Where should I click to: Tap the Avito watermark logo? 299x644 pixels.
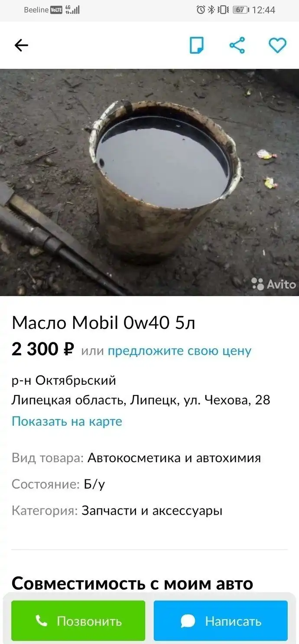pyautogui.click(x=274, y=284)
